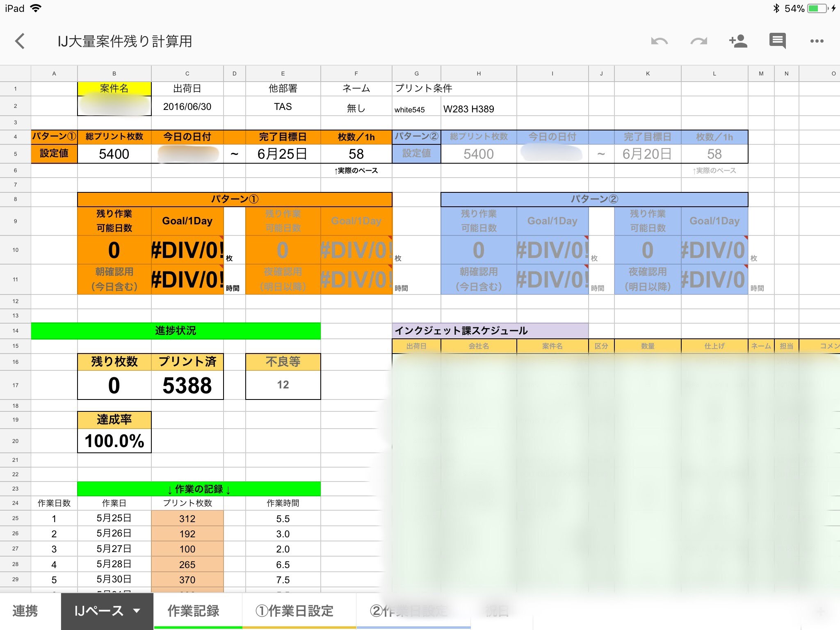Select column B header
The image size is (840, 630).
click(114, 74)
